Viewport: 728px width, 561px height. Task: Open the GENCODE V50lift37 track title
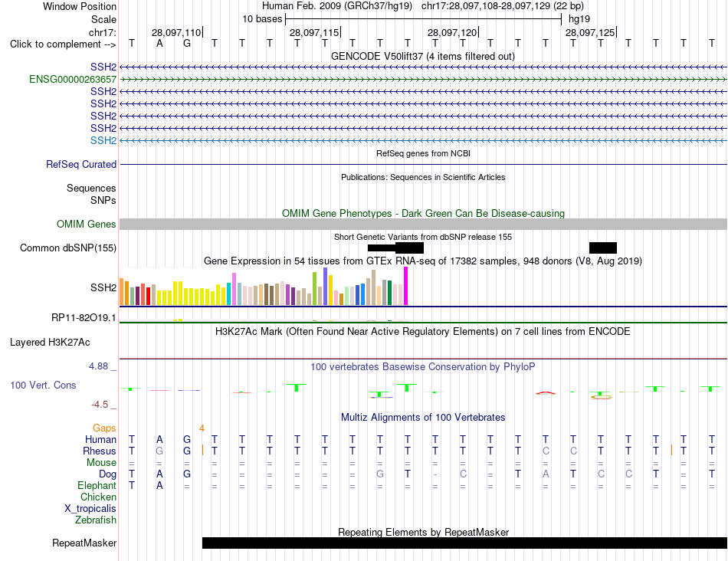[423, 57]
